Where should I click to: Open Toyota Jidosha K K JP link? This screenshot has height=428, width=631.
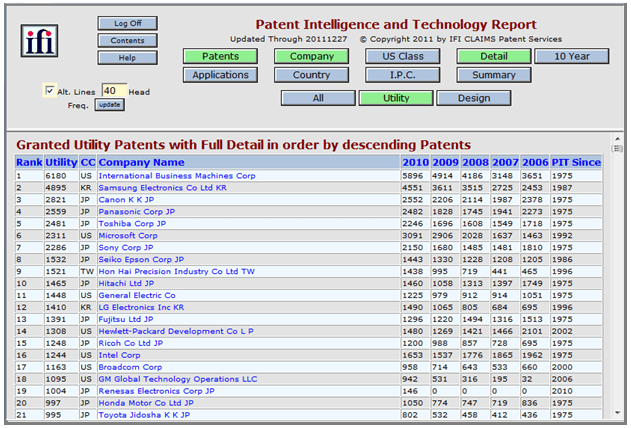[x=144, y=415]
